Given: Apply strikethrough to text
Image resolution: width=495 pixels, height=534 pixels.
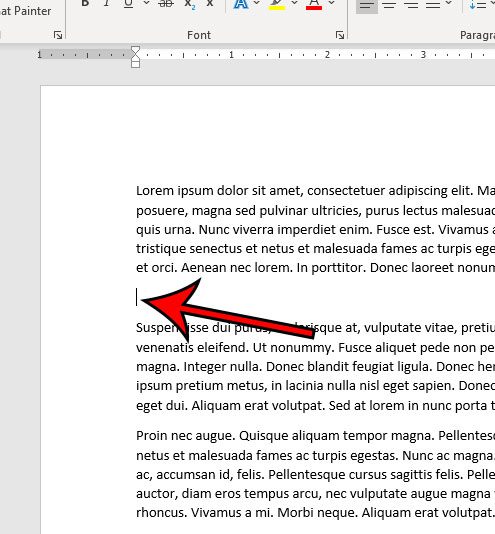Looking at the screenshot, I should [166, 3].
